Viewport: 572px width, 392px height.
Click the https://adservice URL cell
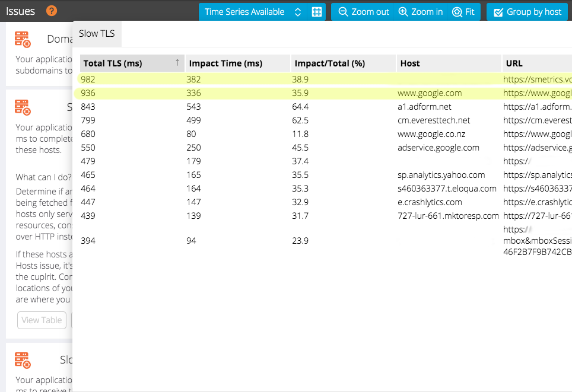pos(538,147)
